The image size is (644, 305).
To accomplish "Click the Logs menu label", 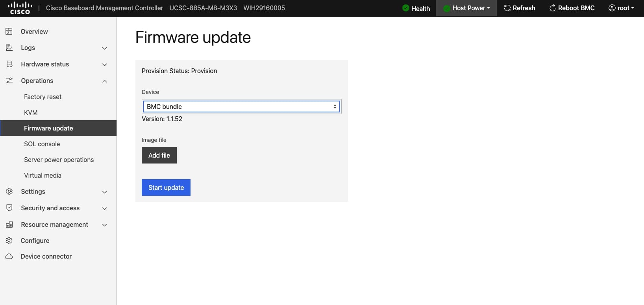I will point(28,48).
